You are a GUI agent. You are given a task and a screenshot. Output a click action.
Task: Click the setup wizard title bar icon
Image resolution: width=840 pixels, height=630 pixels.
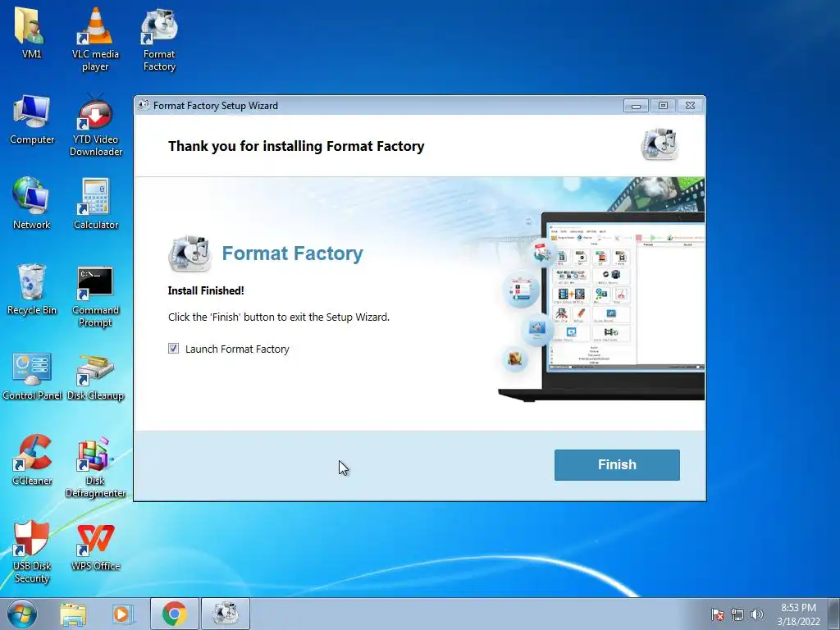(x=143, y=105)
